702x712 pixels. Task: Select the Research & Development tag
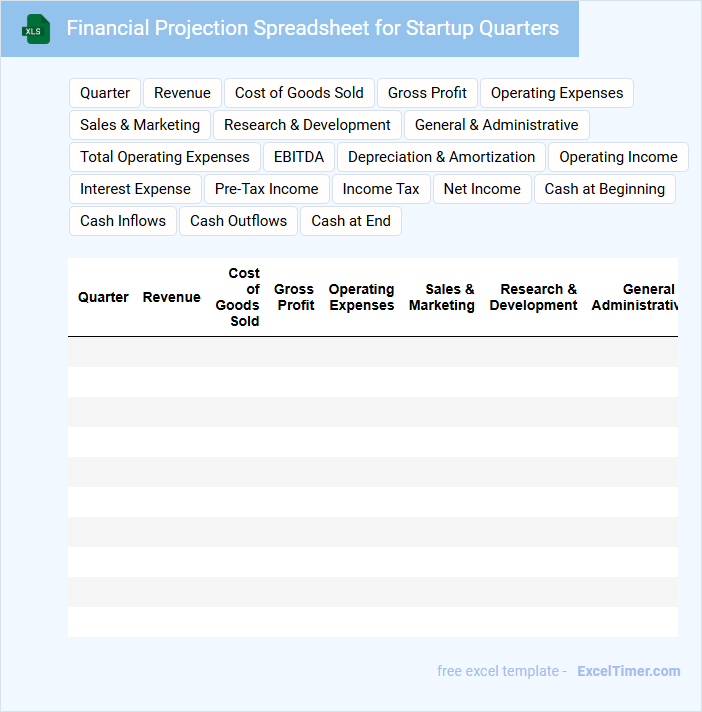(307, 125)
